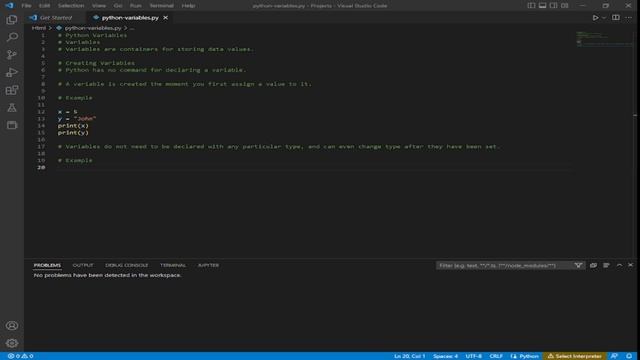This screenshot has height=360, width=640.
Task: Open notifications bell in status bar
Action: click(629, 356)
